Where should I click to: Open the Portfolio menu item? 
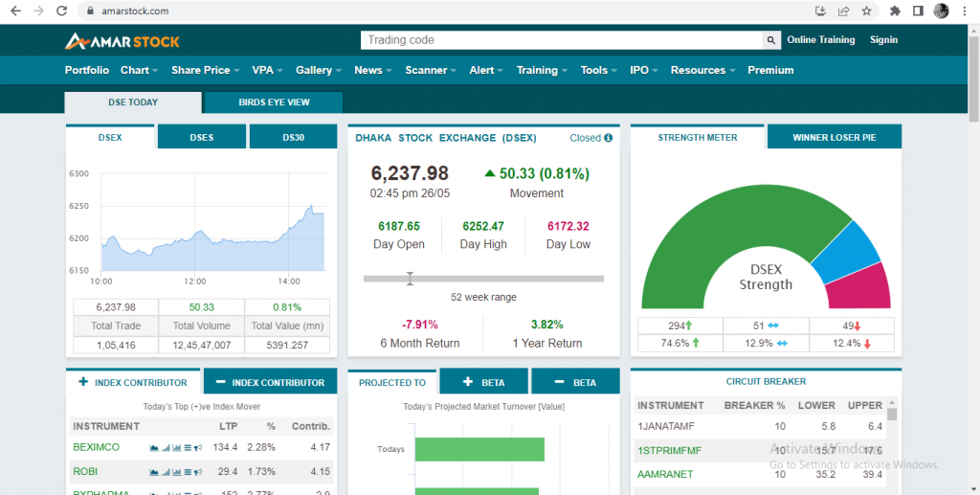[87, 70]
